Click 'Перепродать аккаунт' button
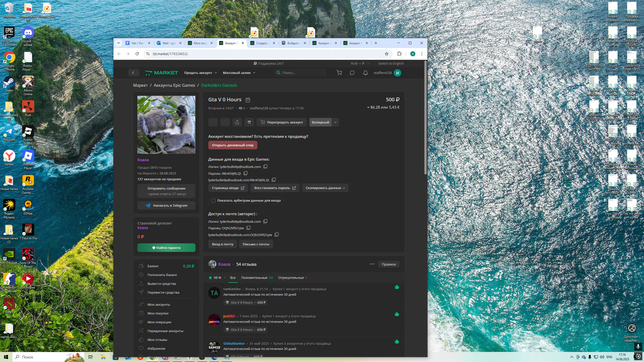Image resolution: width=644 pixels, height=362 pixels. pos(281,122)
